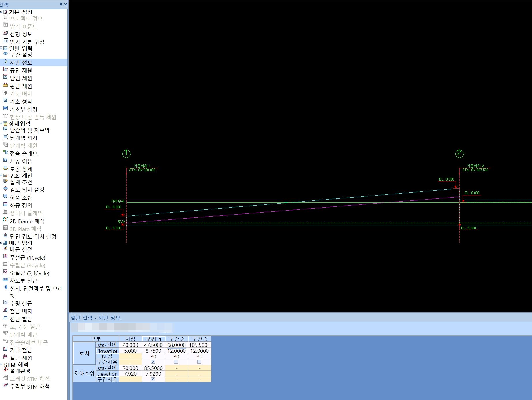
Task: Pin the 입력 panel with pushpin icon
Action: (x=61, y=4)
